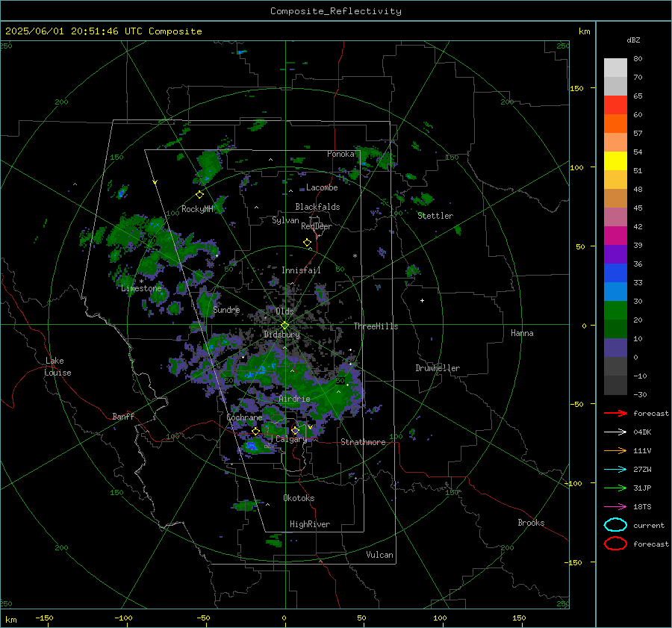Click the Strathmore city label
Viewport: 672px width, 628px height.
click(363, 442)
